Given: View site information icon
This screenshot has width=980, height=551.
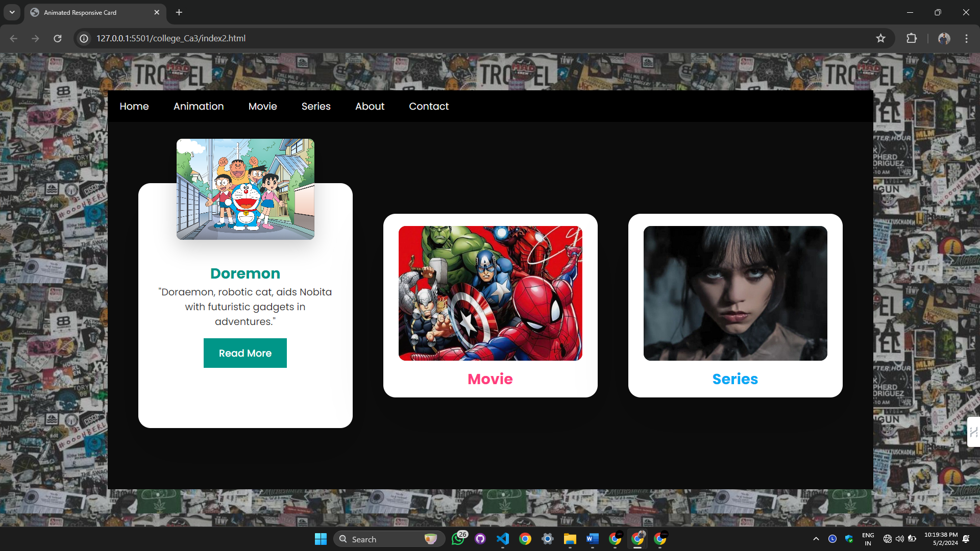Looking at the screenshot, I should (84, 38).
